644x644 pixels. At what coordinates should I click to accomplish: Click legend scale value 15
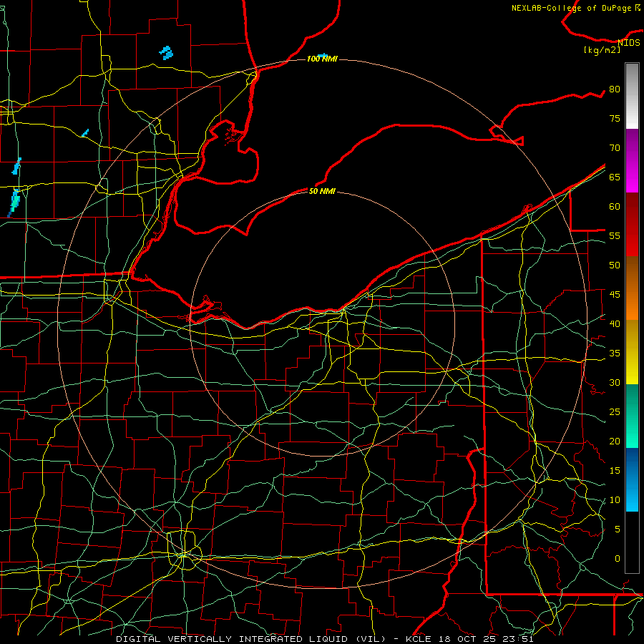coord(615,470)
